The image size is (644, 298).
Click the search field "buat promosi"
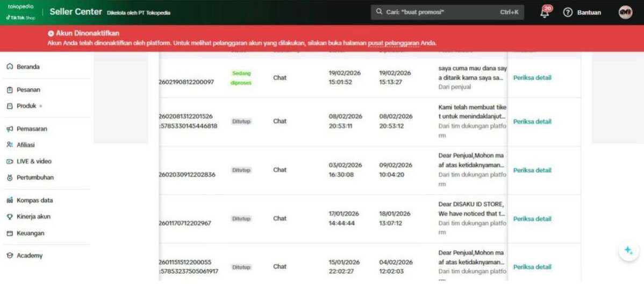pos(441,12)
